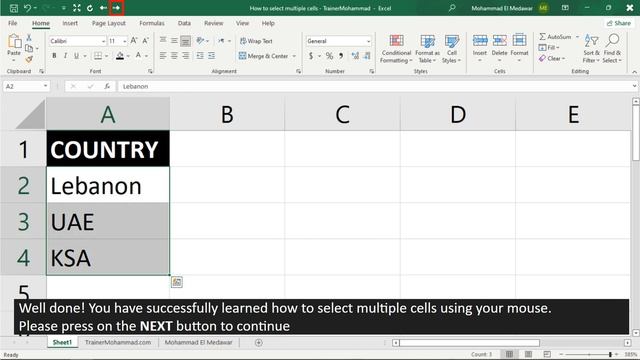Click the Quick Analysis icon below selection
Screen dimensions: 640x360
pos(177,282)
